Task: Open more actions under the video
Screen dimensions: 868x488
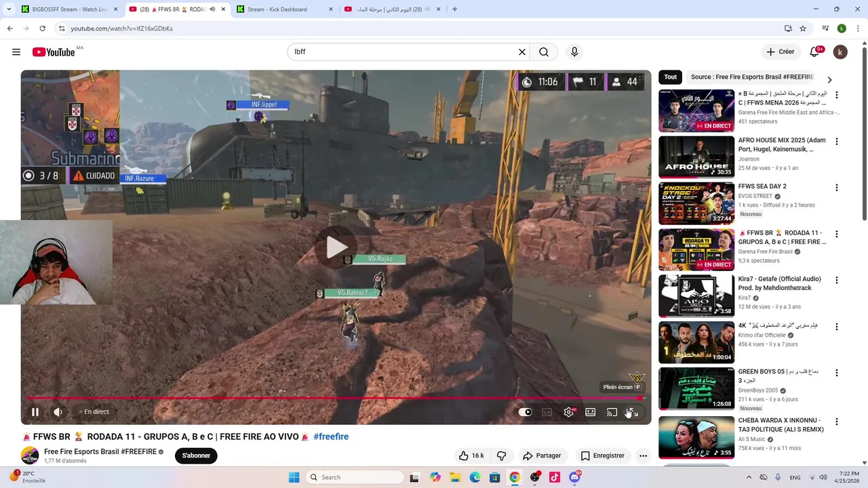Action: [x=643, y=455]
